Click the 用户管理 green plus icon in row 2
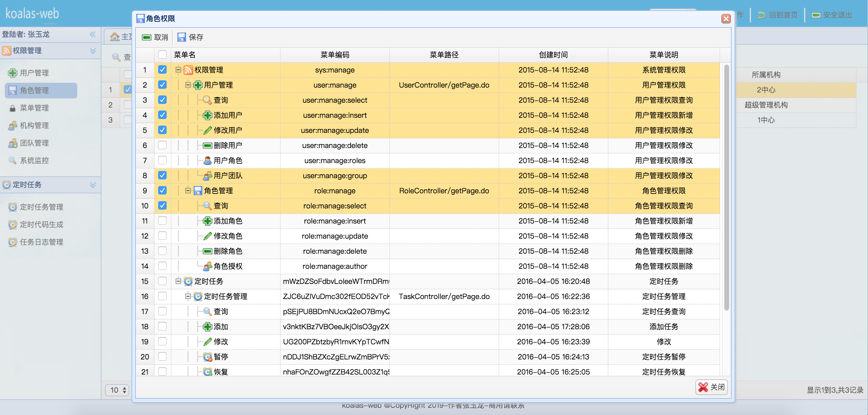The image size is (868, 415). pos(198,85)
